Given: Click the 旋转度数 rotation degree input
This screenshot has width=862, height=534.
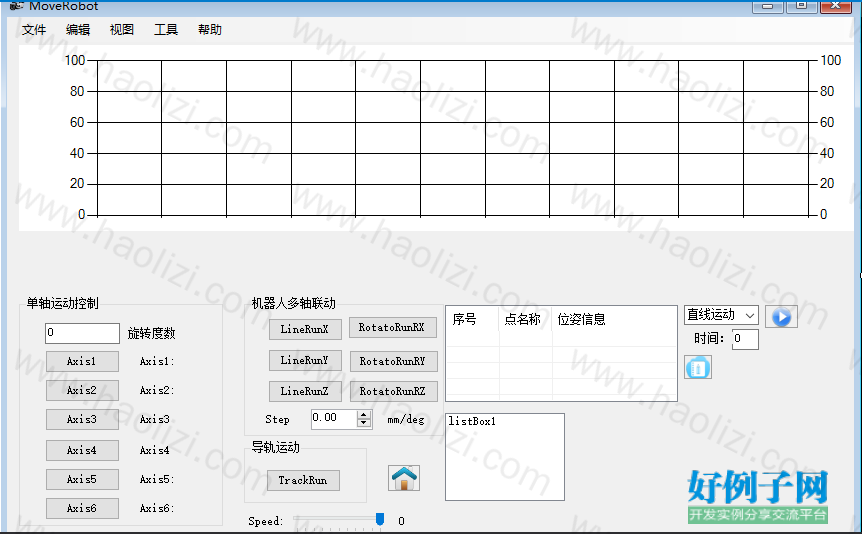Looking at the screenshot, I should (82, 333).
